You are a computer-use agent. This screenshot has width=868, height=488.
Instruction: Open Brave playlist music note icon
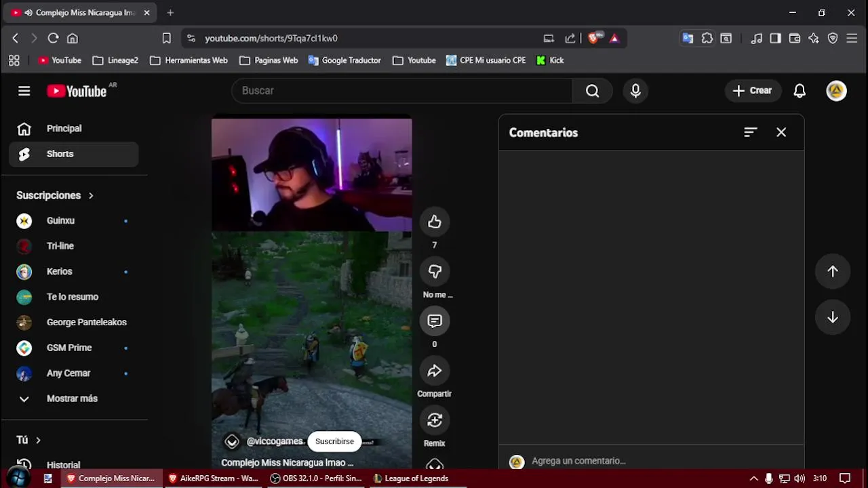coord(757,39)
